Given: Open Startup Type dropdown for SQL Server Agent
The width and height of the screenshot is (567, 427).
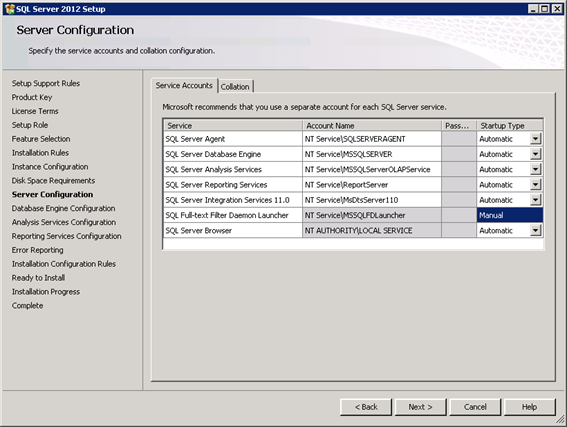Looking at the screenshot, I should coord(535,138).
